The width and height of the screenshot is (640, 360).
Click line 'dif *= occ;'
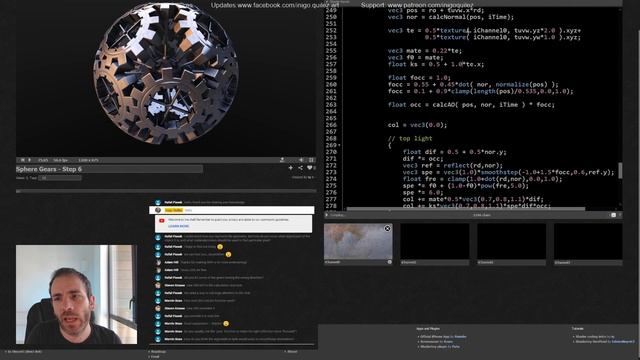click(x=423, y=159)
